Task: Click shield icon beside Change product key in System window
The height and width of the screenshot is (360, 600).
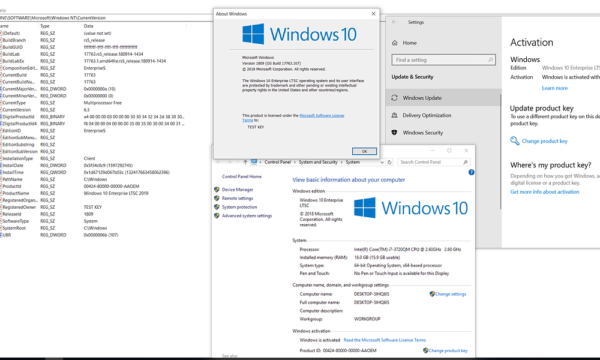Action: click(x=426, y=350)
